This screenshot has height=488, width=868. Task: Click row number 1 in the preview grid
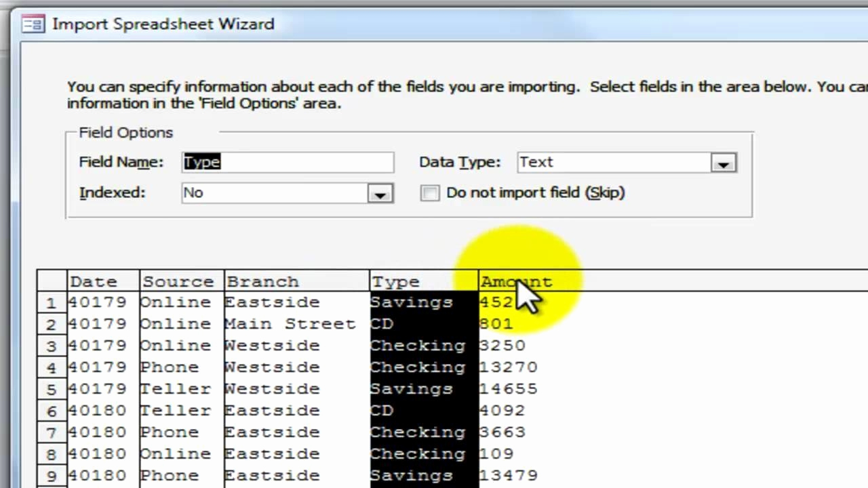[52, 302]
